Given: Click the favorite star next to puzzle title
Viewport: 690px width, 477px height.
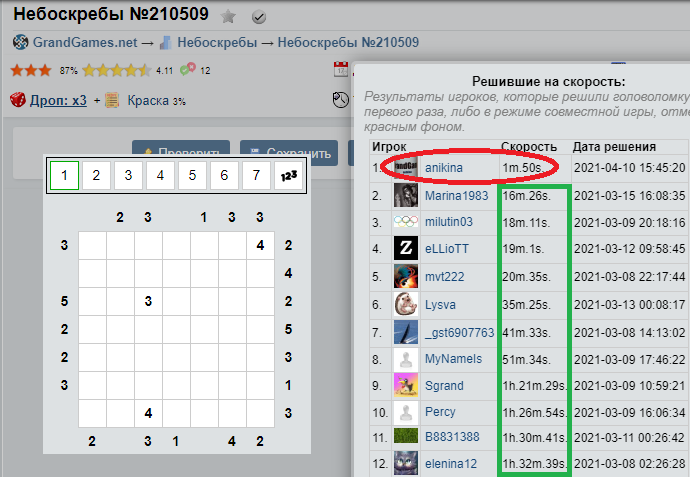Looking at the screenshot, I should [228, 17].
